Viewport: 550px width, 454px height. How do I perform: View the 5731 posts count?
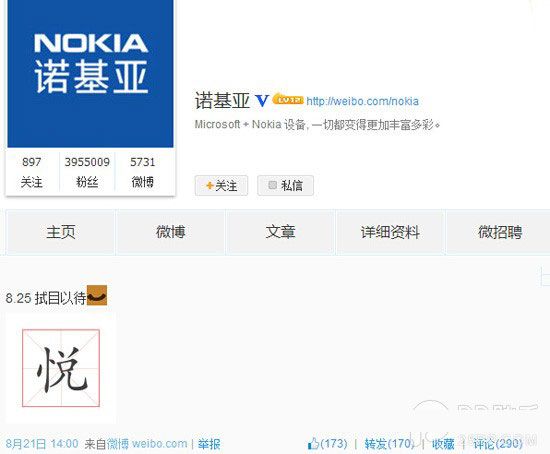[x=143, y=172]
